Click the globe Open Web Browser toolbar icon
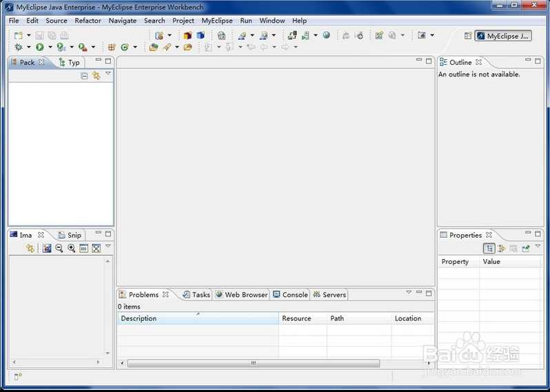The image size is (550, 392). point(327,35)
